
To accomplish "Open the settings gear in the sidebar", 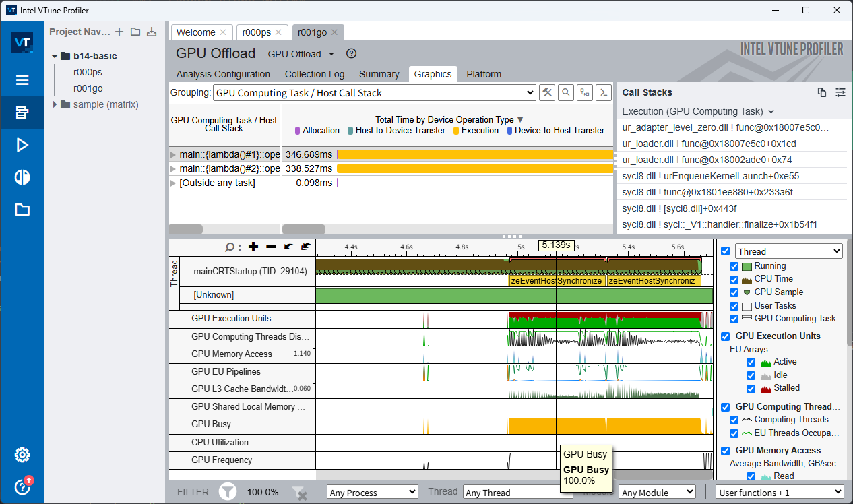I will pos(22,455).
